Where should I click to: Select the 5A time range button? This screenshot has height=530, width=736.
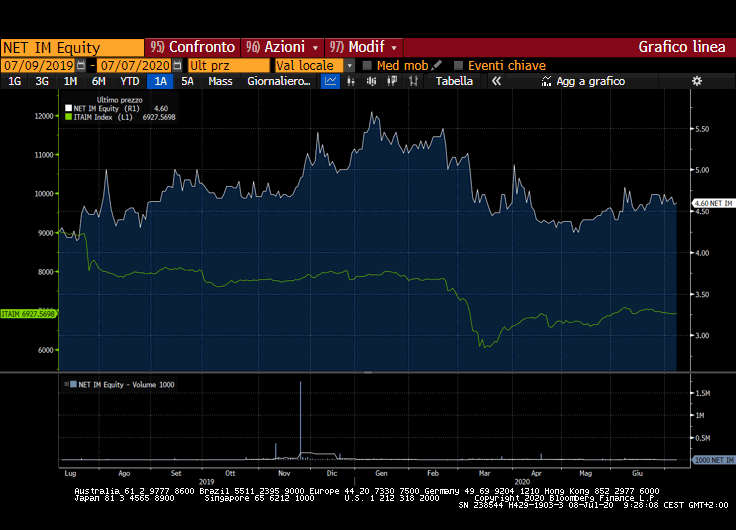(187, 81)
